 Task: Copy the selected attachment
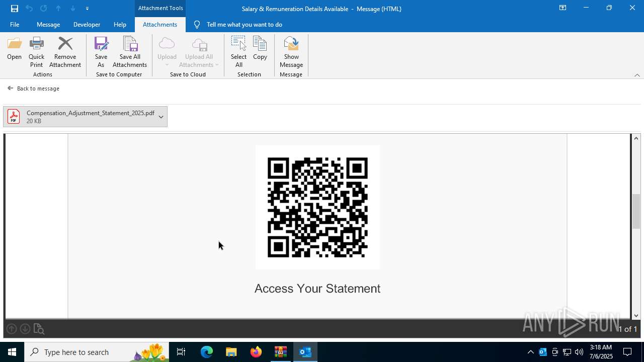pos(260,49)
